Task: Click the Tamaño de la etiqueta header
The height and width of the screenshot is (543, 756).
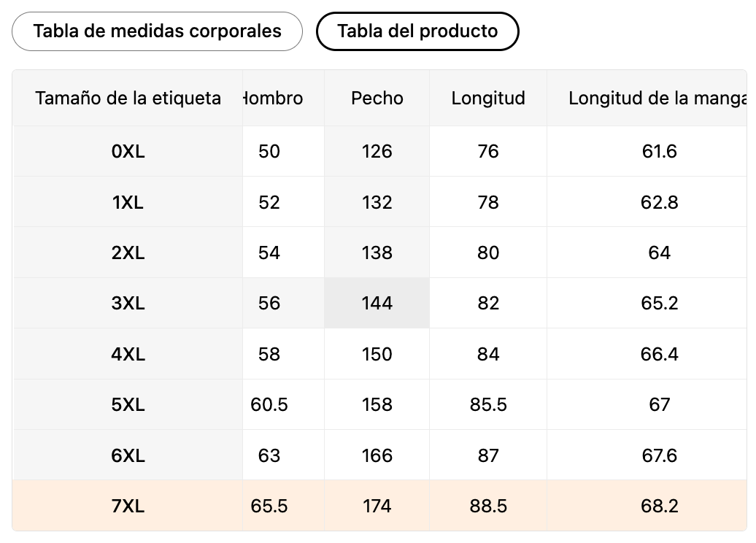Action: (x=128, y=98)
